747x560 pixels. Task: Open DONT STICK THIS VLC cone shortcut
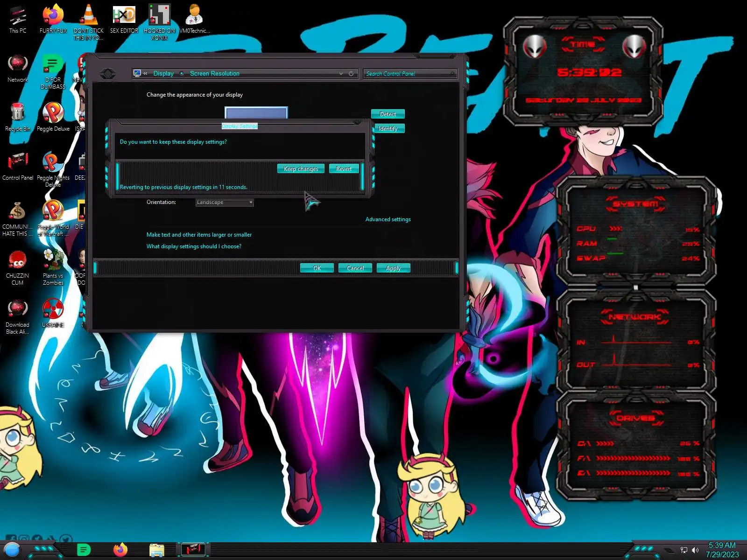pos(88,22)
